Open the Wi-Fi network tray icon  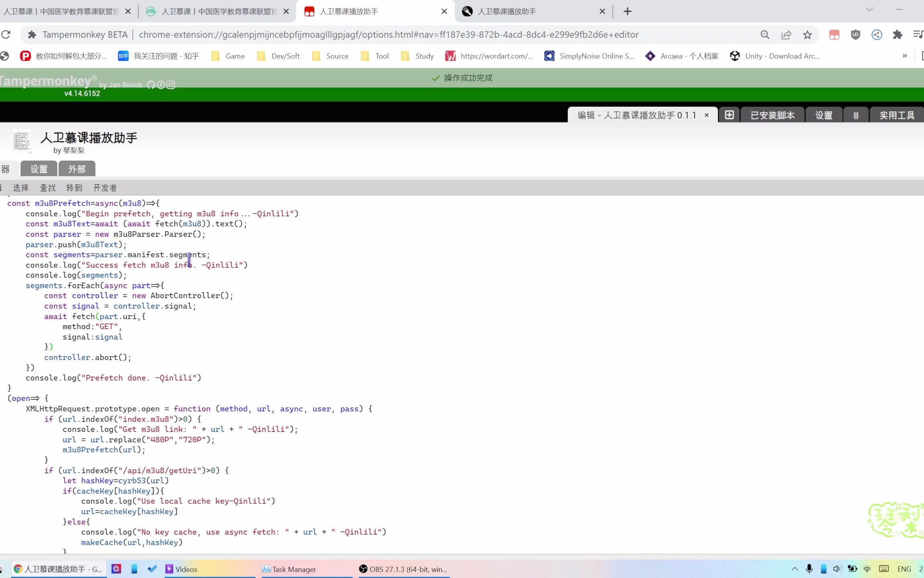pos(867,569)
